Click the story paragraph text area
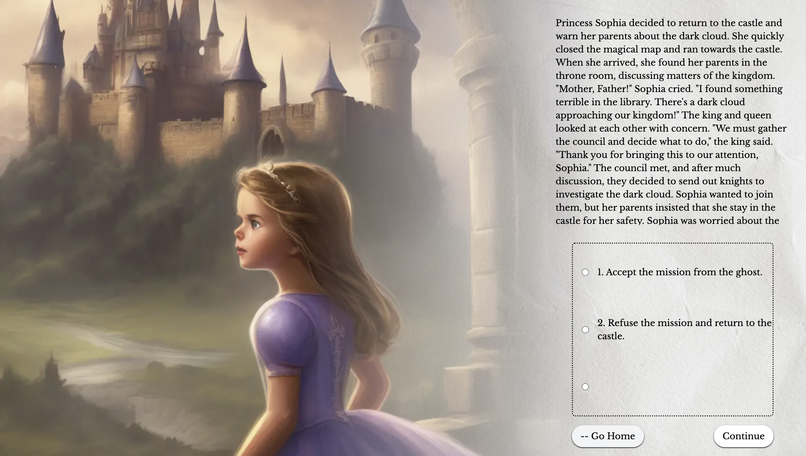This screenshot has width=806, height=456. point(669,121)
